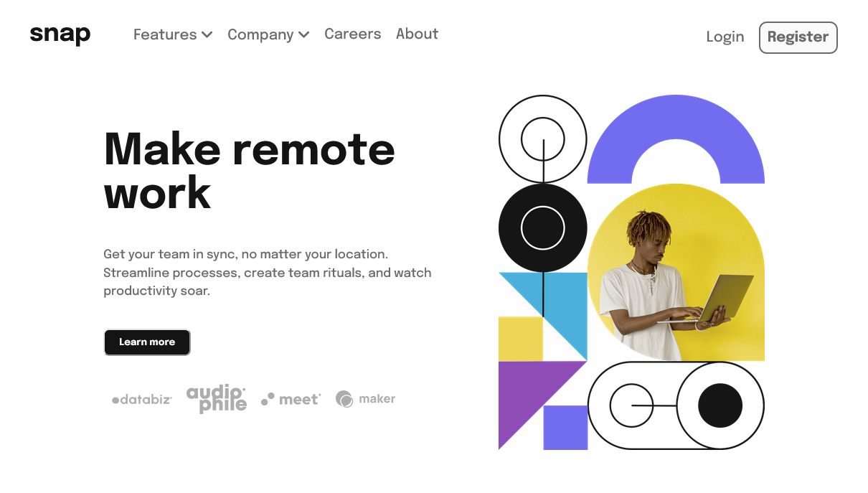Click the Learn more button
Viewport: 868px width, 493px height.
click(x=147, y=342)
